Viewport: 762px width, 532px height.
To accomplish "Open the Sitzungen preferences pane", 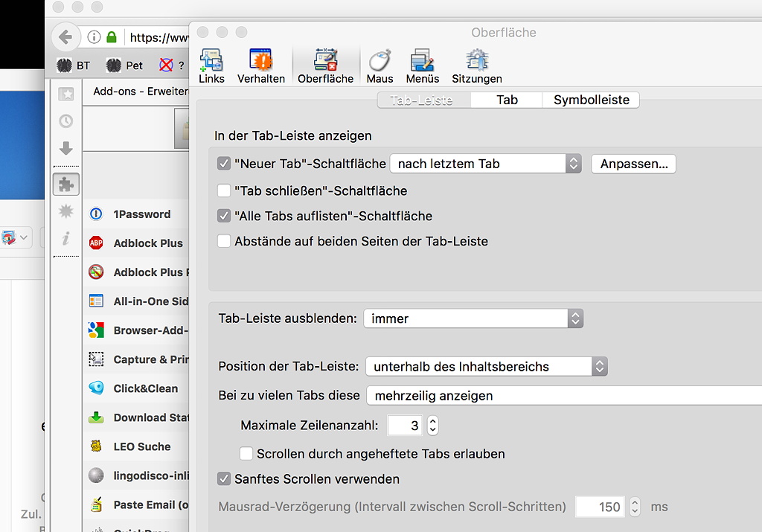I will 477,65.
